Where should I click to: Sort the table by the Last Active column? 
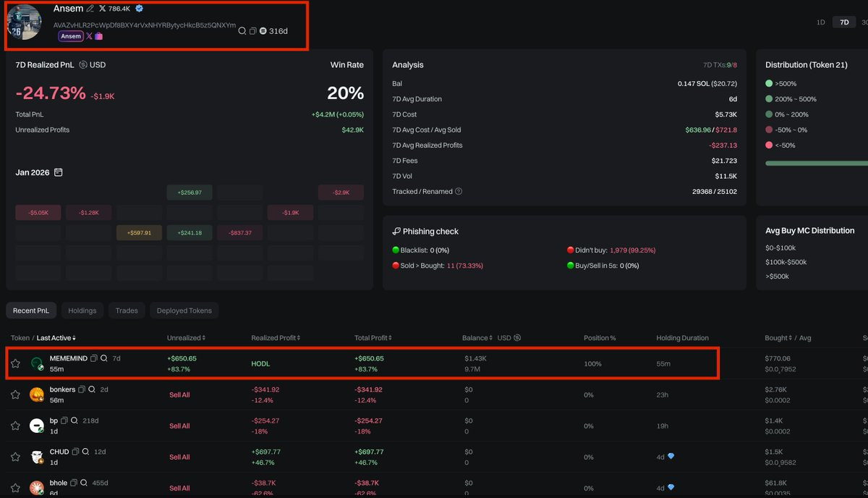[x=56, y=338]
